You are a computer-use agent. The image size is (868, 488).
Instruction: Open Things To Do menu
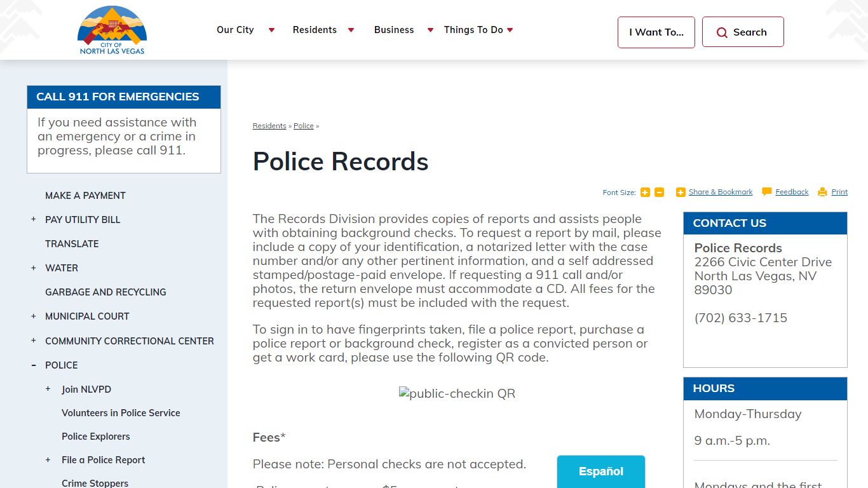click(473, 30)
